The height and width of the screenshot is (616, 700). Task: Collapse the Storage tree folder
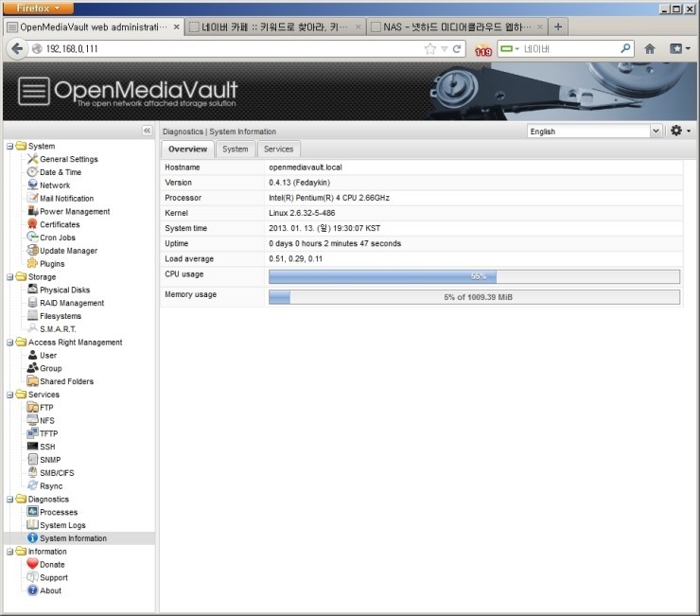pyautogui.click(x=9, y=277)
